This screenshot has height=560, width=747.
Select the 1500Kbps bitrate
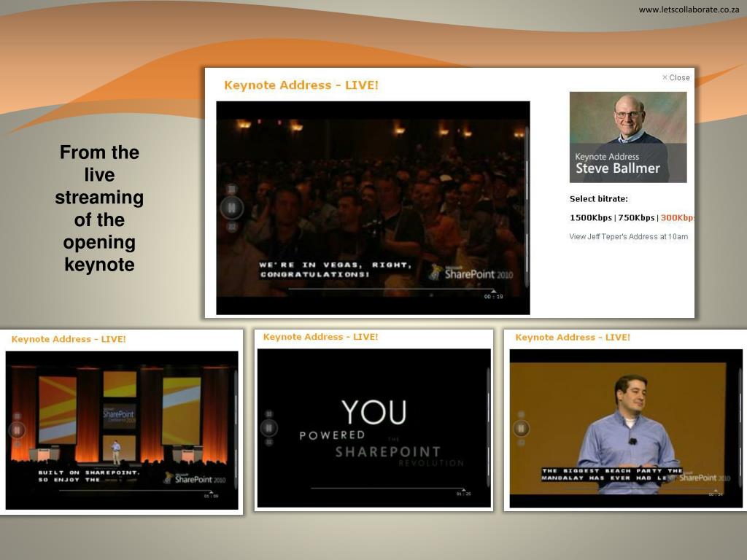(x=590, y=217)
